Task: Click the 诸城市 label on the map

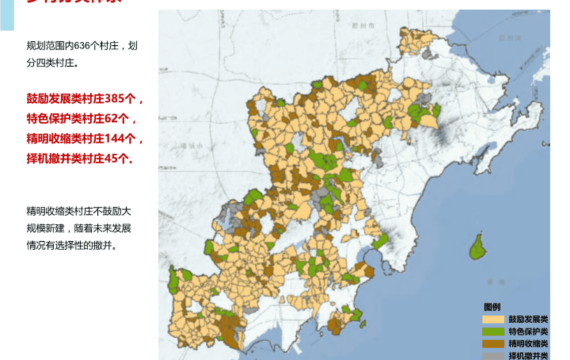Action: [191, 146]
